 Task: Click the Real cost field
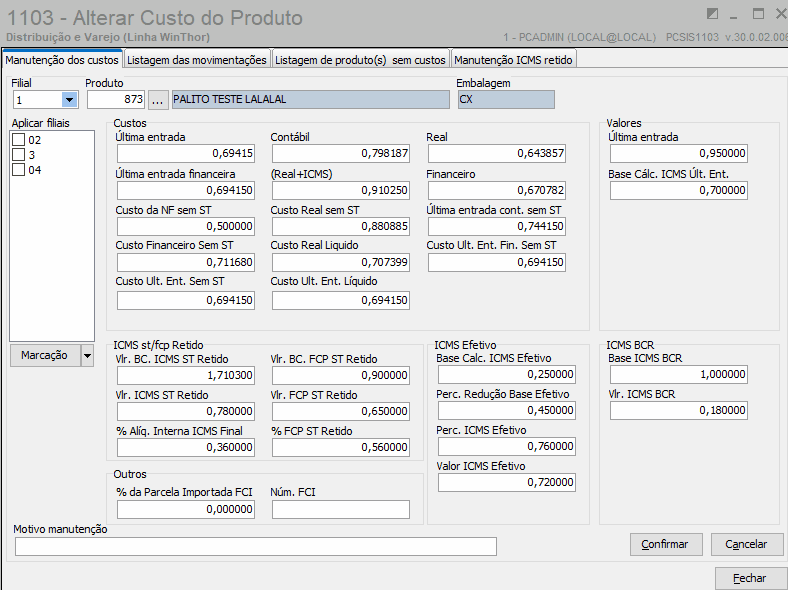click(x=497, y=153)
